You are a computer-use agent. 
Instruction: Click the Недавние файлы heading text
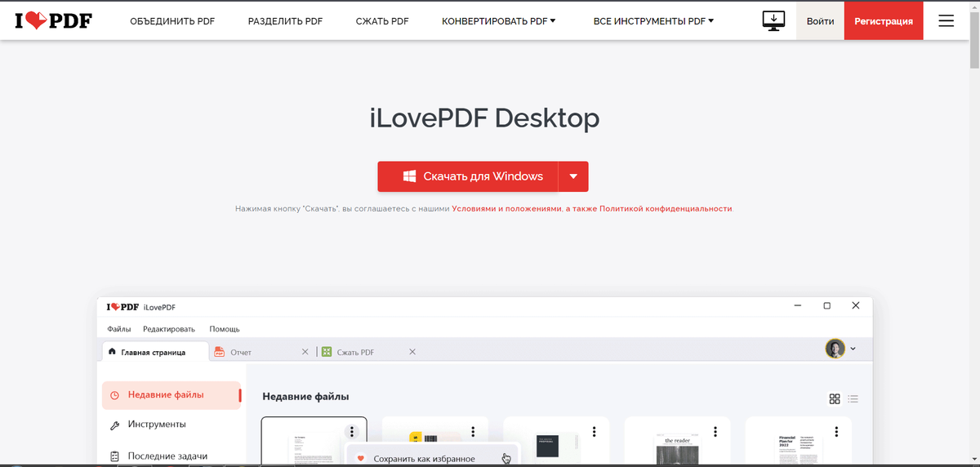click(305, 397)
